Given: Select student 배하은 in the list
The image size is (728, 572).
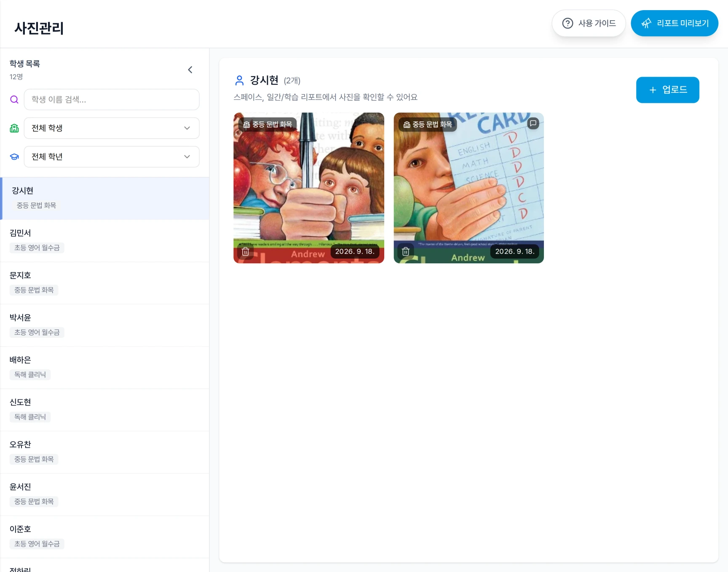Looking at the screenshot, I should click(105, 368).
